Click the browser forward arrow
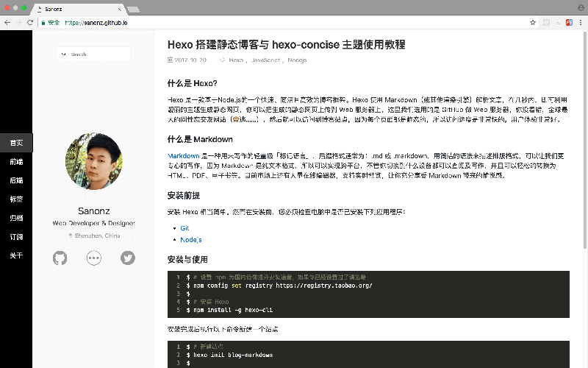588x368 pixels. point(18,23)
